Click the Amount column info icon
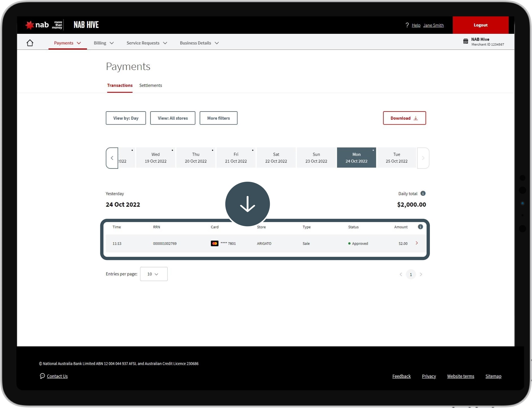This screenshot has height=408, width=532. click(420, 227)
